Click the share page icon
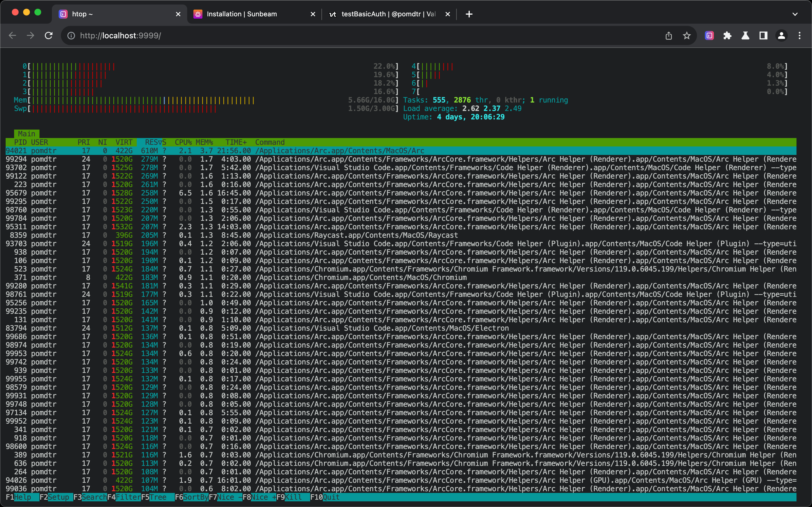812x507 pixels. 668,35
